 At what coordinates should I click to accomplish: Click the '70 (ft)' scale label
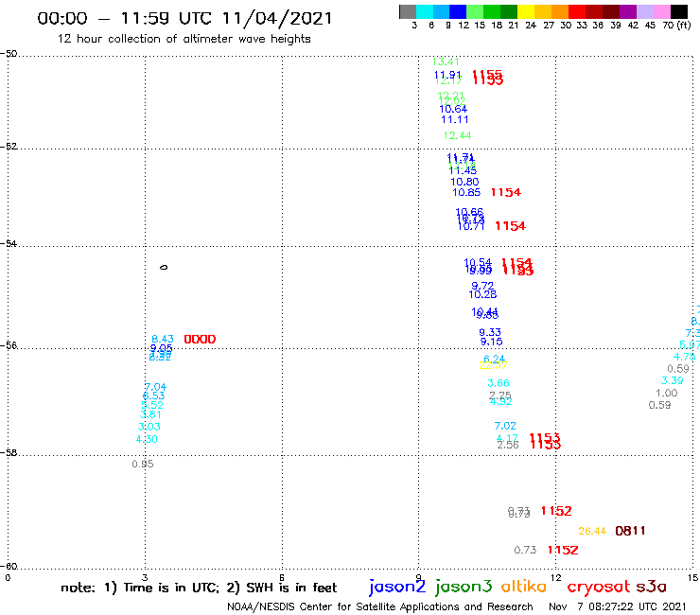point(676,26)
